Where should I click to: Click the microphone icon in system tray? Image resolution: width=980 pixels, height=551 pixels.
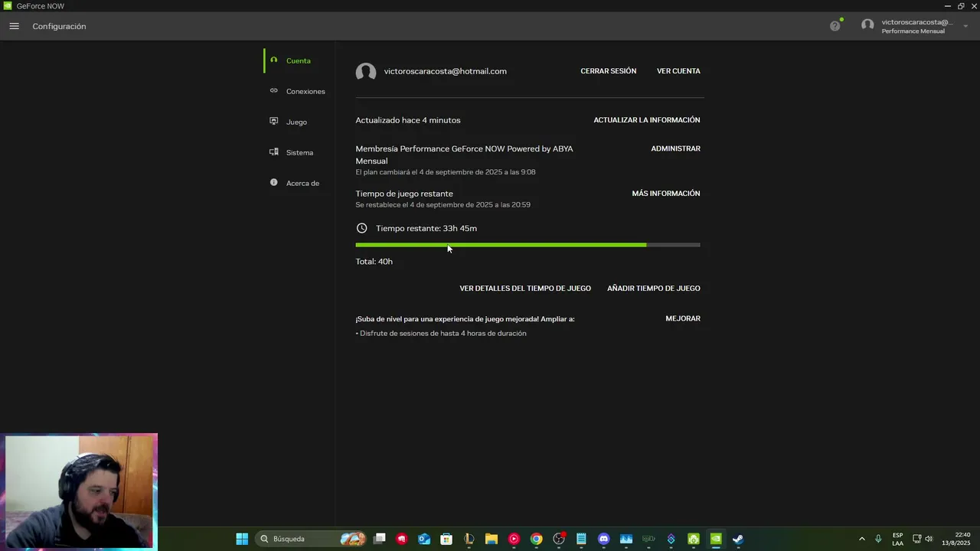878,539
